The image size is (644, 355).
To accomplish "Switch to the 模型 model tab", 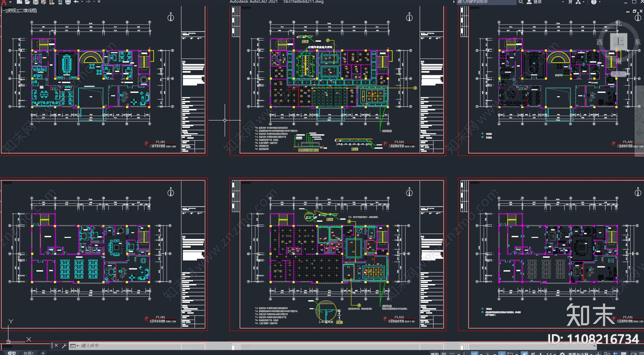I will click(12, 353).
